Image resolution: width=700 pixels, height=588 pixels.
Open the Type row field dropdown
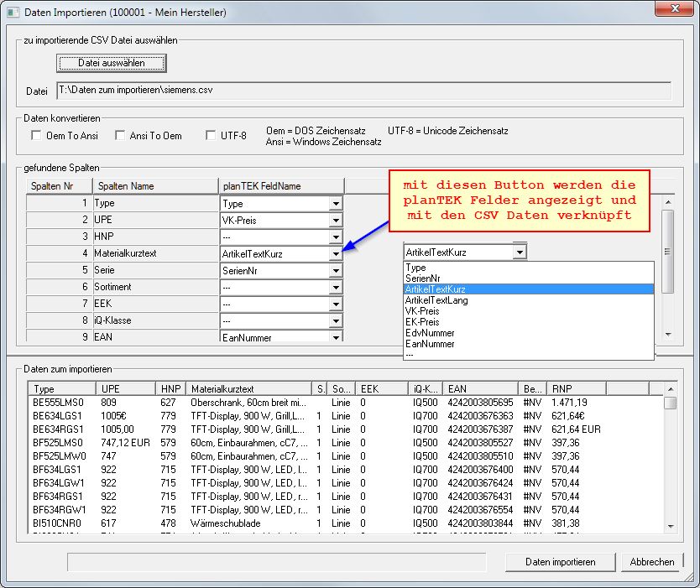[x=336, y=204]
